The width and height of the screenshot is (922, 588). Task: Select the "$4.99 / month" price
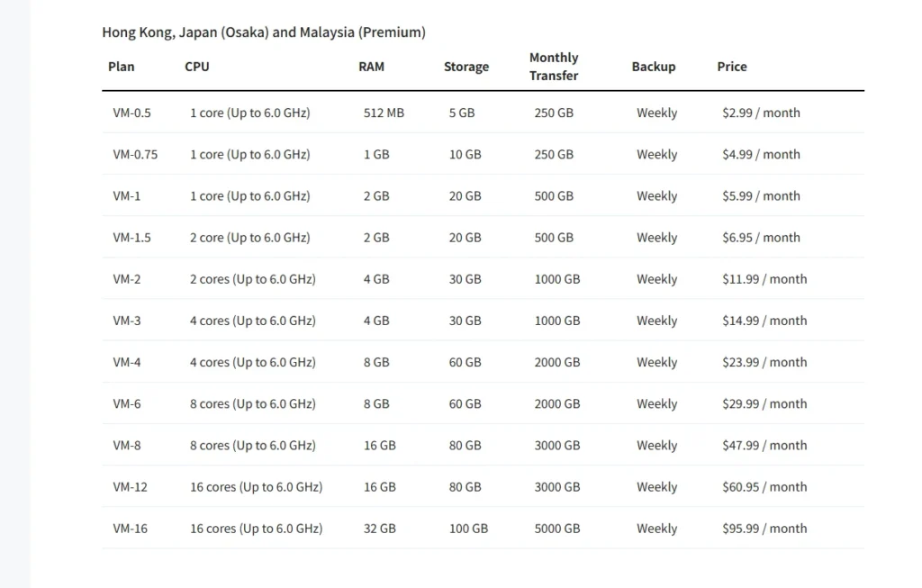(x=762, y=155)
